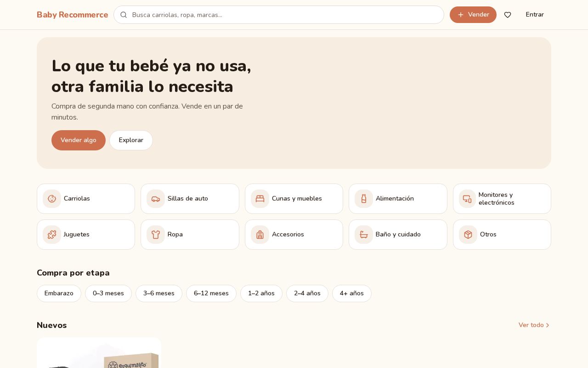
Task: Open the first Nuevos product thumbnail
Action: [99, 353]
